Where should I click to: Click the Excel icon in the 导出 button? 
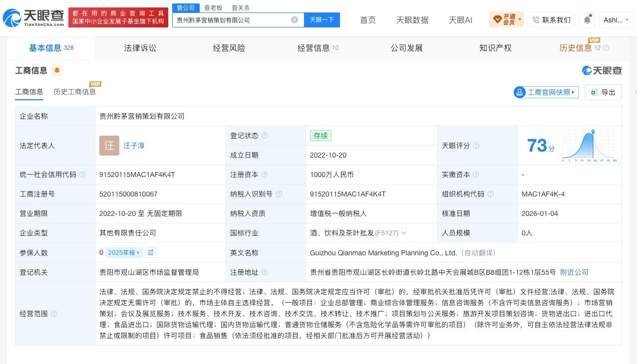[595, 92]
